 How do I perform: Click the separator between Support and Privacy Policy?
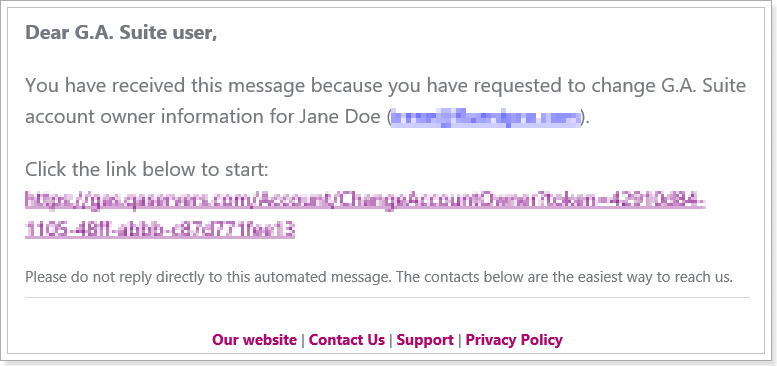point(460,340)
